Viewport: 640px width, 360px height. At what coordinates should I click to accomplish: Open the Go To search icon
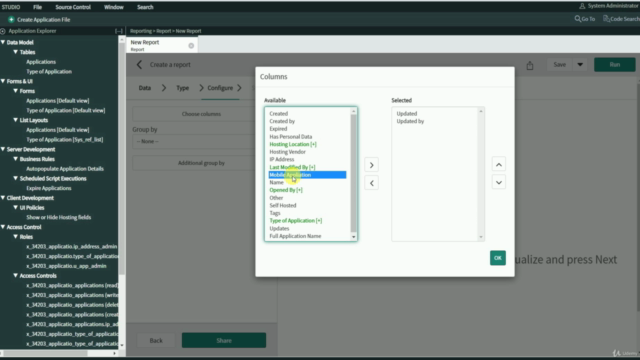click(x=578, y=19)
